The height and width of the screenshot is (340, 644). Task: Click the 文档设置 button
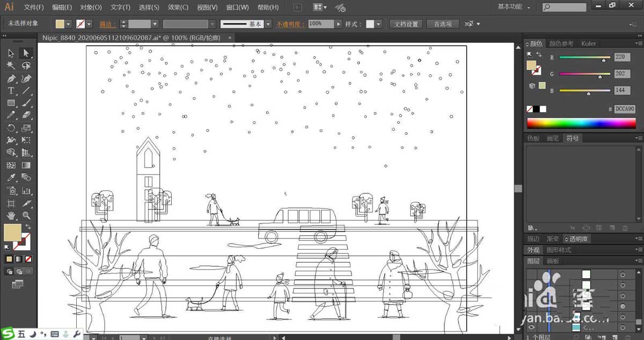pyautogui.click(x=406, y=24)
